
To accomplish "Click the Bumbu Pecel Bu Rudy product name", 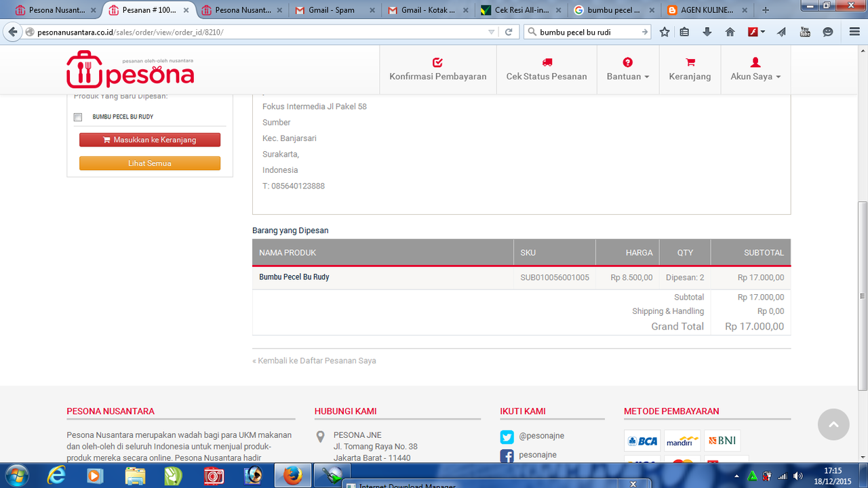I will point(294,277).
